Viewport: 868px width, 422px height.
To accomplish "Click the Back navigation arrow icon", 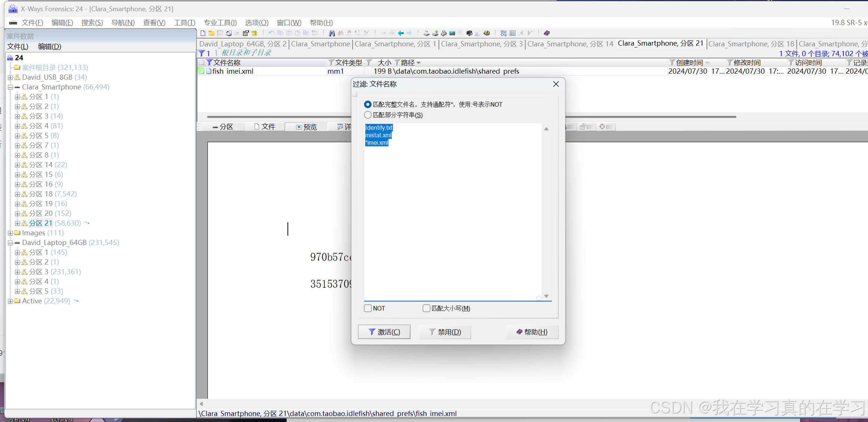I will pos(401,33).
